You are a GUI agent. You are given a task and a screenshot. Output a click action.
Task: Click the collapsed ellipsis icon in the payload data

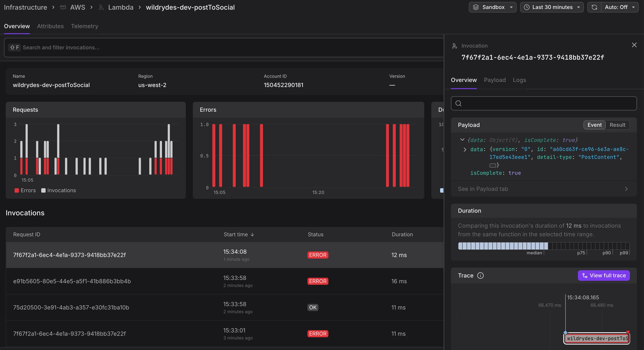tap(492, 165)
